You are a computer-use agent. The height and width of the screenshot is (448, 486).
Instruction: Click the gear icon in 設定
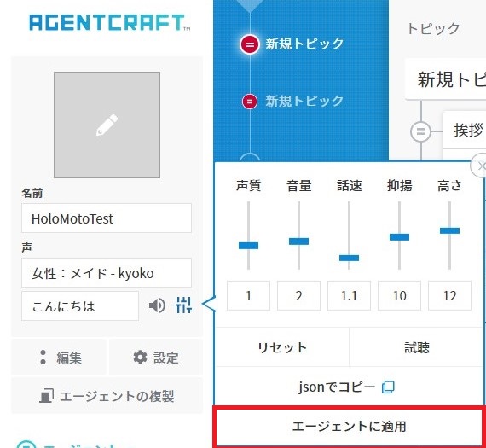click(x=140, y=357)
